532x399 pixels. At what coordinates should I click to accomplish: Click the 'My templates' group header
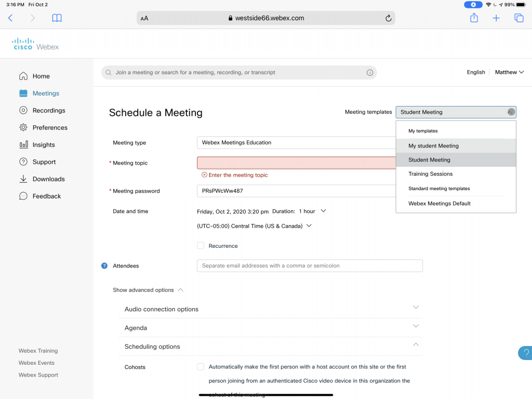coord(423,131)
